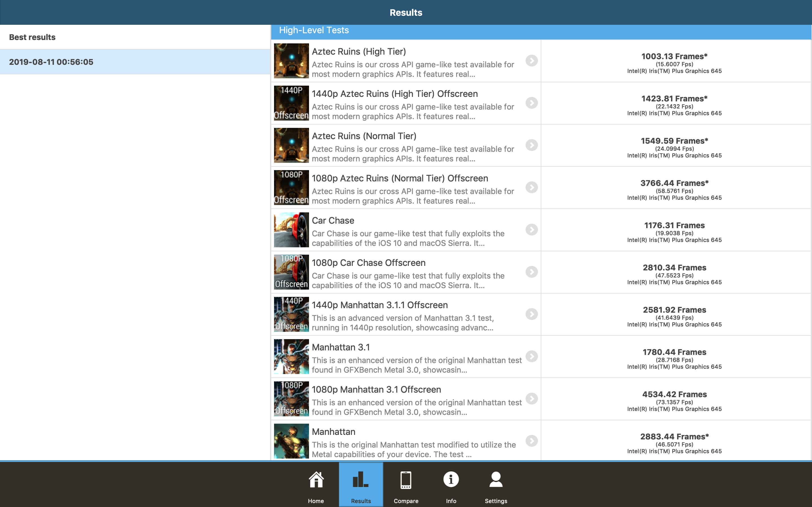Select the Best results entry

click(32, 37)
